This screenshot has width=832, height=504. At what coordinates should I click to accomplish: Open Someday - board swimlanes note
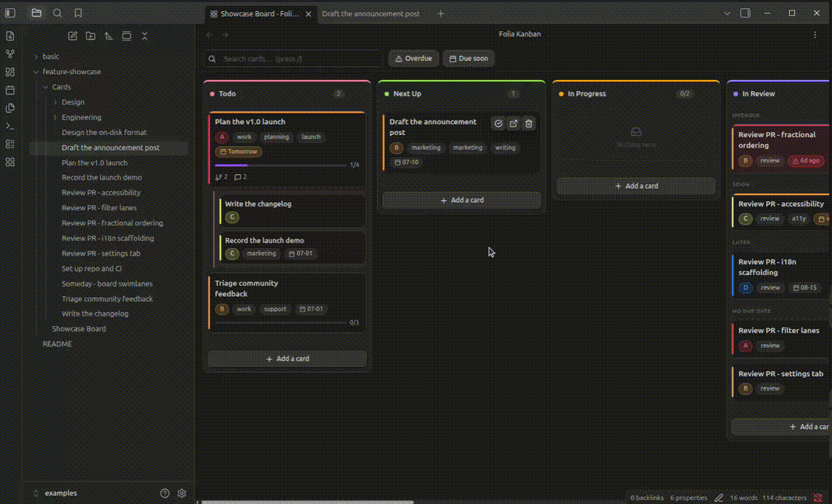click(x=106, y=283)
